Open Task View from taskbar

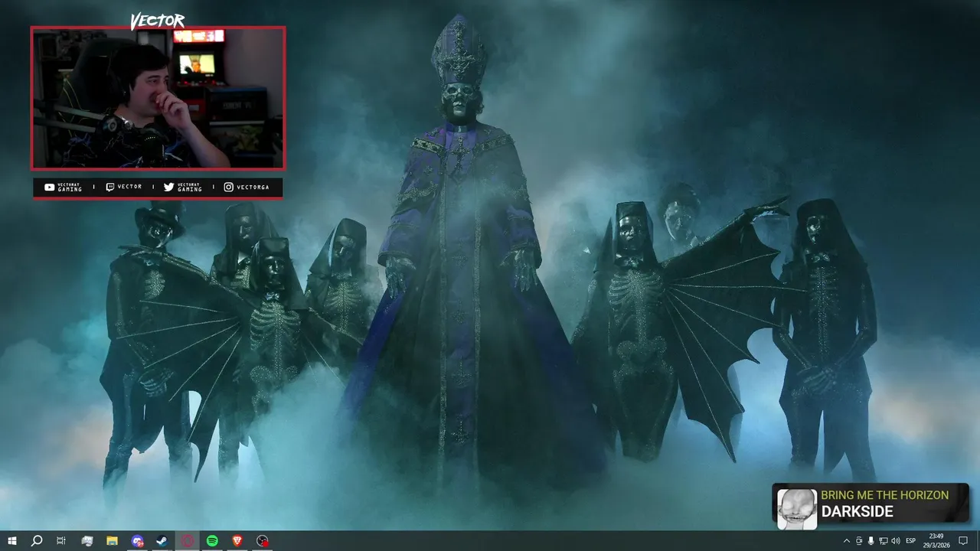point(61,541)
